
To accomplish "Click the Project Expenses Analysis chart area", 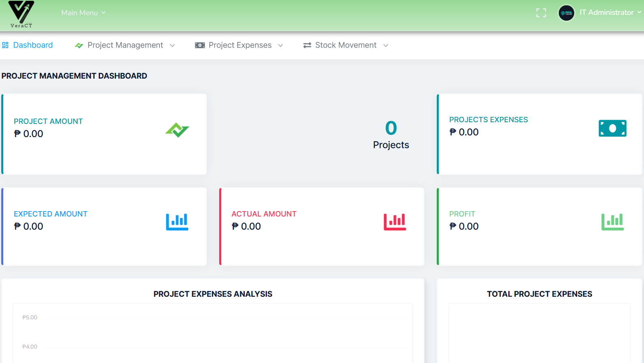I will click(x=213, y=333).
